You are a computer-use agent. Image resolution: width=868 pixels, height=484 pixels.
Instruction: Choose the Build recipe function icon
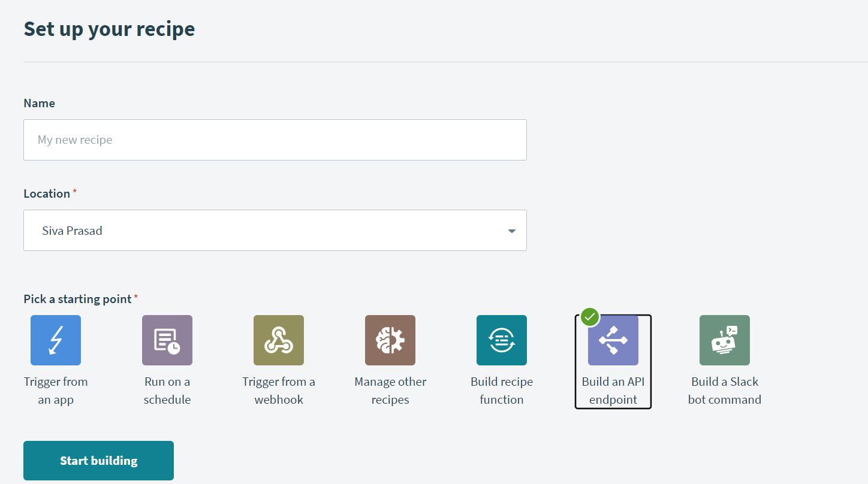pos(502,340)
